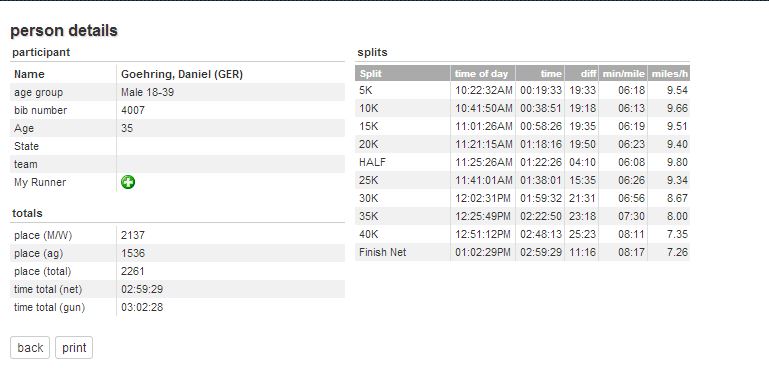Click the min/mile column header
Viewport: 769px width, 368px height.
[x=623, y=74]
